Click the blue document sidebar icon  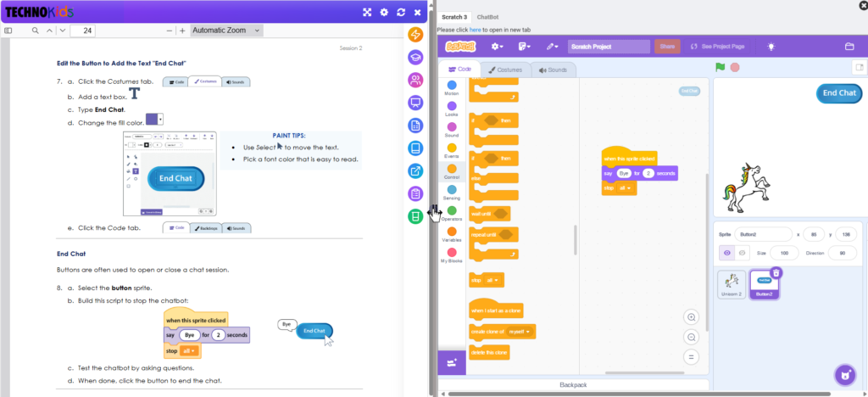(415, 126)
